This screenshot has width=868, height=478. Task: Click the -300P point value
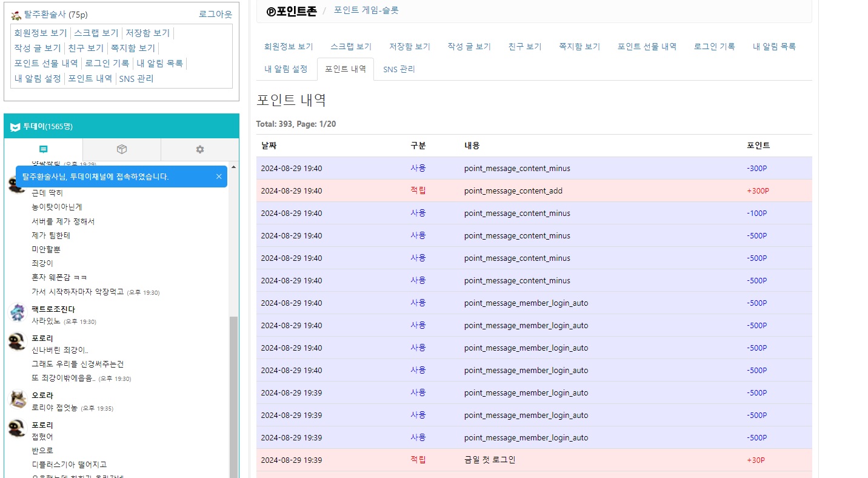757,169
